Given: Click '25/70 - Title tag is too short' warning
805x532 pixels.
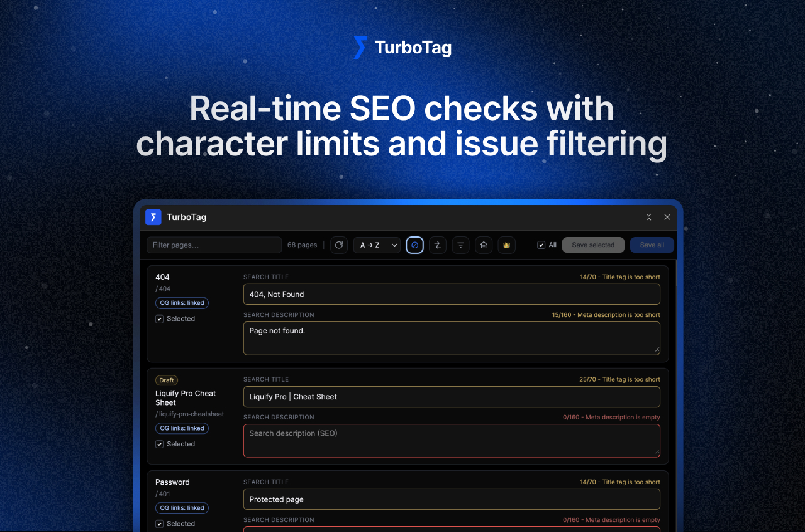Looking at the screenshot, I should [620, 380].
